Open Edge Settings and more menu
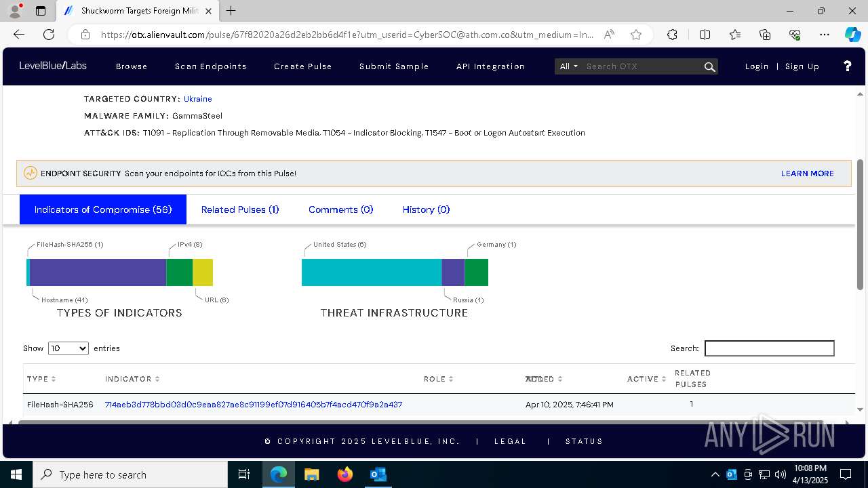Viewport: 868px width, 488px height. [825, 35]
